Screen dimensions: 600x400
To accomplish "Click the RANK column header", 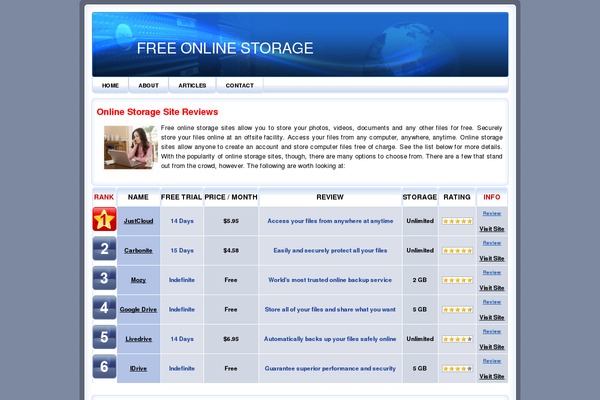I will 104,197.
